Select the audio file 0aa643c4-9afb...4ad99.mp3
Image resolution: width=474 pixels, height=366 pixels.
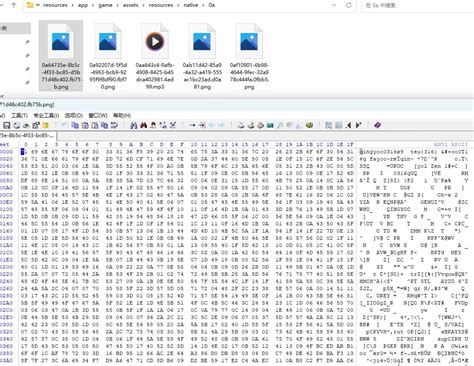coord(155,55)
